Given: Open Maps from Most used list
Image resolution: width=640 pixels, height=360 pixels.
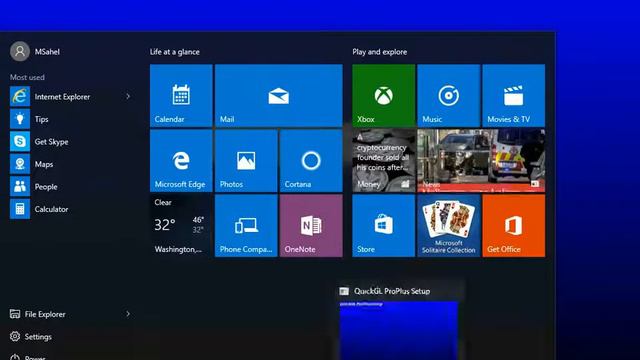Looking at the screenshot, I should pos(71,164).
